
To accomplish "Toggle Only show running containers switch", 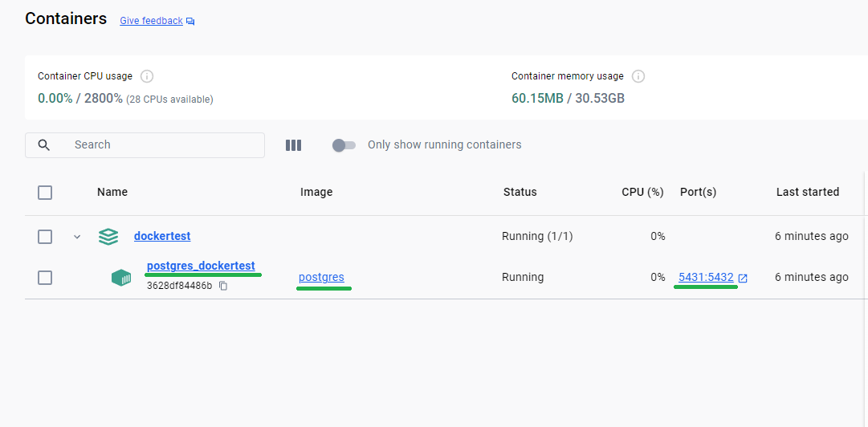I will tap(344, 145).
